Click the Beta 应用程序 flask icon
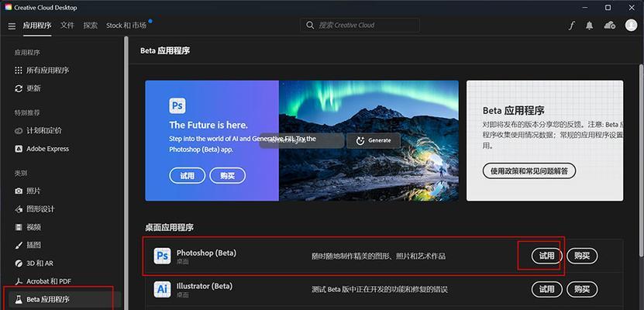This screenshot has height=310, width=644. pos(19,299)
